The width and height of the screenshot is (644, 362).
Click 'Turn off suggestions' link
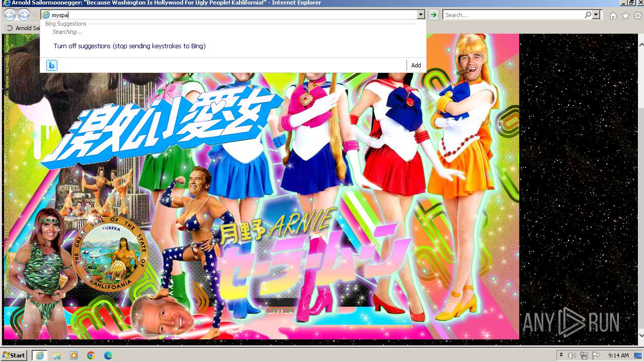click(129, 46)
